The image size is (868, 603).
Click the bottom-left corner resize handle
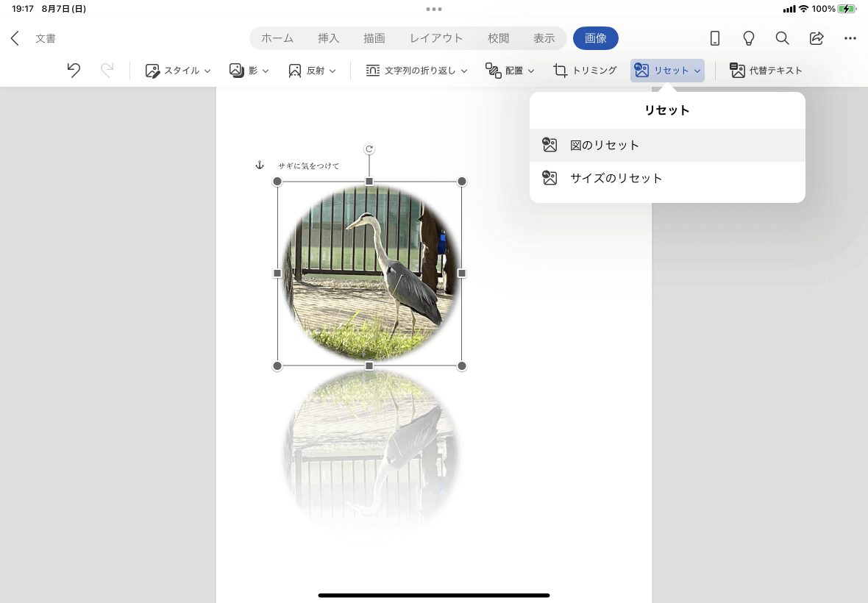277,365
